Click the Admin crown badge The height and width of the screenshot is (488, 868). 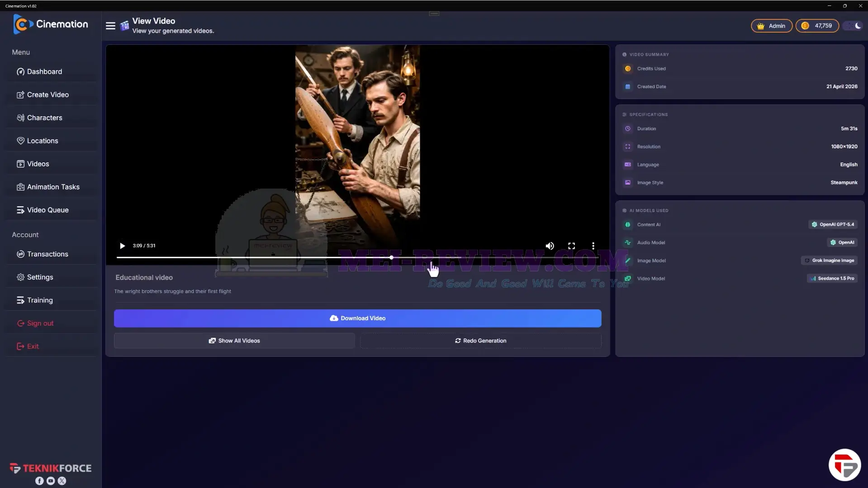point(771,26)
